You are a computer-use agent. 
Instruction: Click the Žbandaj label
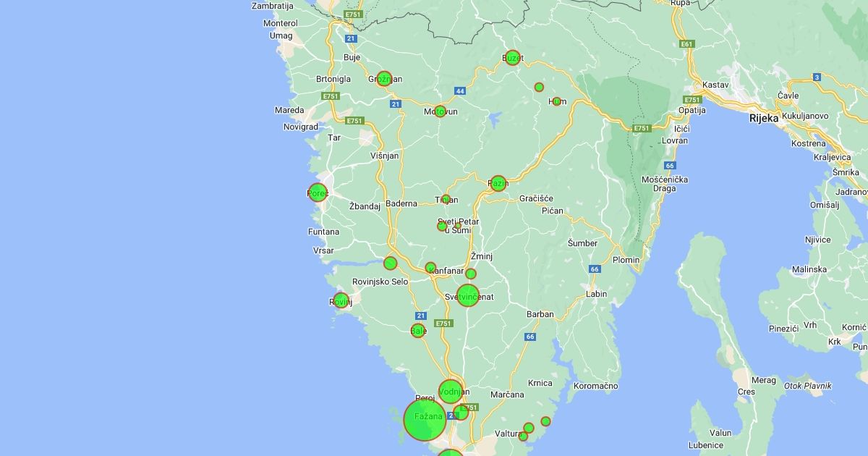click(365, 206)
